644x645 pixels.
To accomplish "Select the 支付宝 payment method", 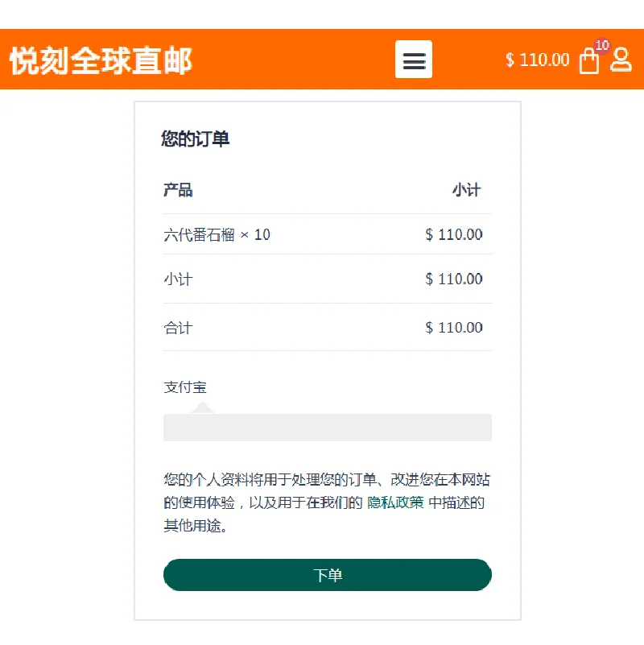I will [x=185, y=387].
